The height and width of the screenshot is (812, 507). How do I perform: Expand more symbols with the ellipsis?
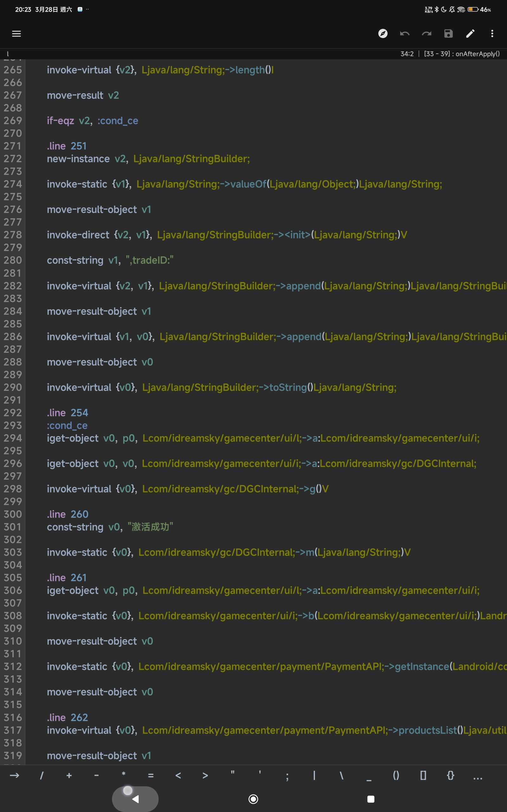point(478,776)
